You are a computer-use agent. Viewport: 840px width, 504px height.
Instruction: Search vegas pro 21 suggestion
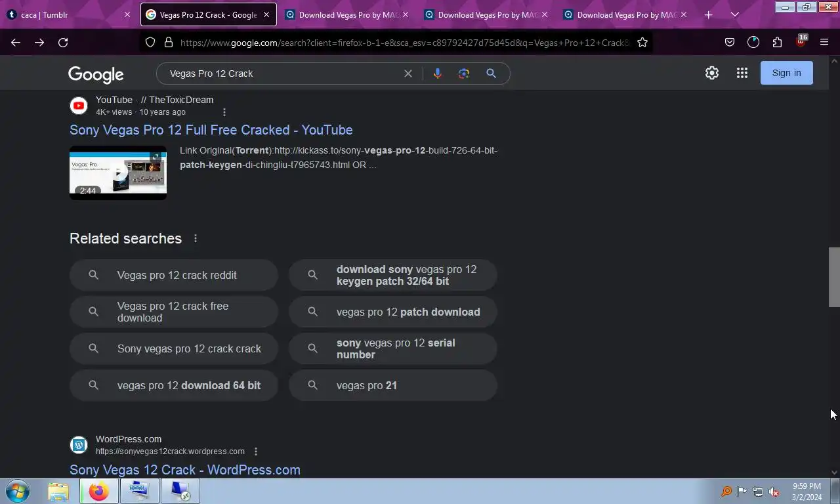tap(393, 385)
